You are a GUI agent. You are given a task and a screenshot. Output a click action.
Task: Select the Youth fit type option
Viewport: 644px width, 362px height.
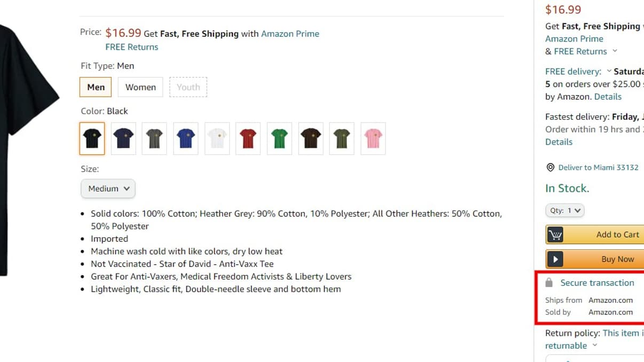point(188,87)
